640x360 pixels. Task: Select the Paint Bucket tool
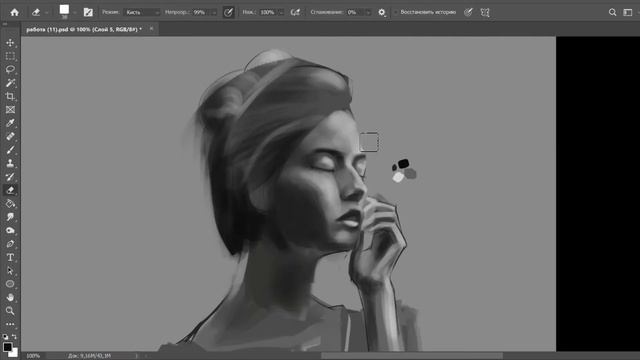click(10, 204)
